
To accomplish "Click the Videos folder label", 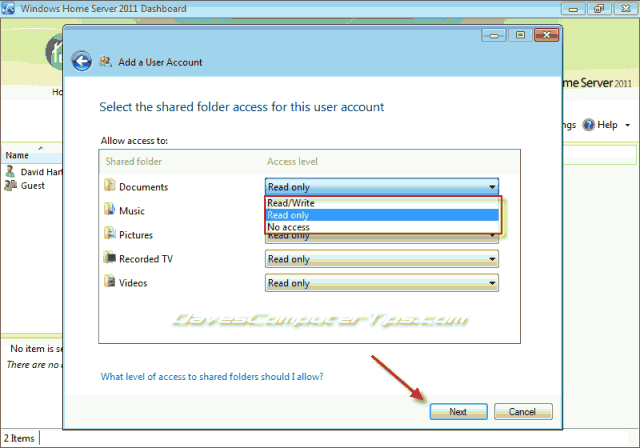I will tap(133, 283).
